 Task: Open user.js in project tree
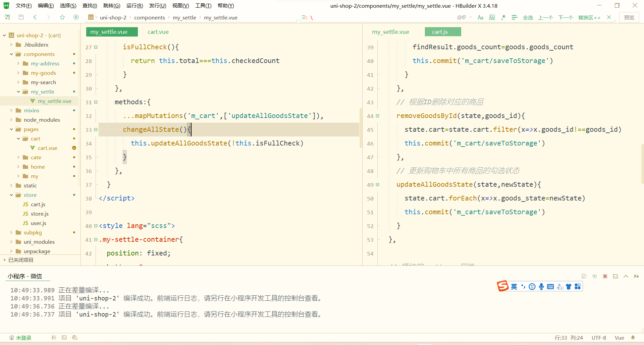coord(39,223)
